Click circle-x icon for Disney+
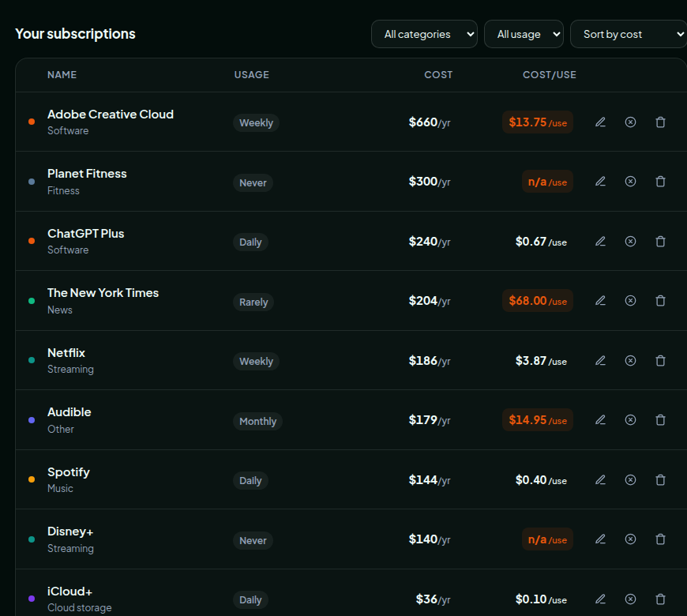687x616 pixels. click(x=630, y=539)
